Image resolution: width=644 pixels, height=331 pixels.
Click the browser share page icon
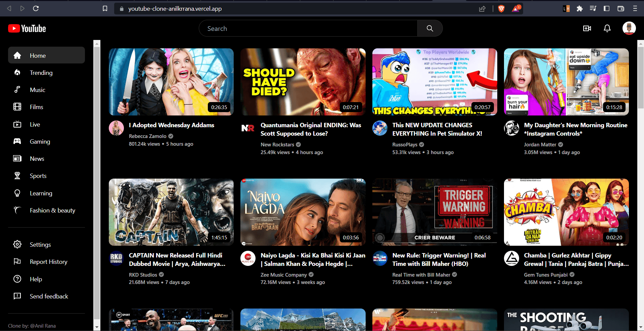pyautogui.click(x=482, y=9)
